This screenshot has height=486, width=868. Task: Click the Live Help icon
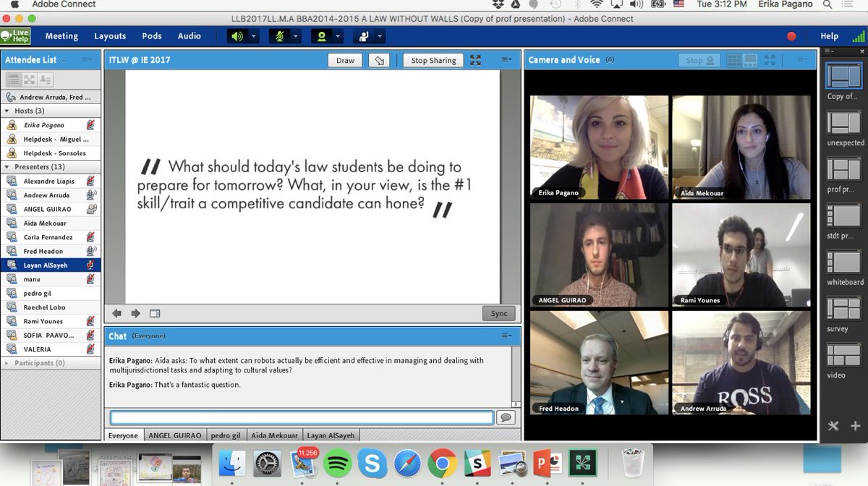[15, 35]
